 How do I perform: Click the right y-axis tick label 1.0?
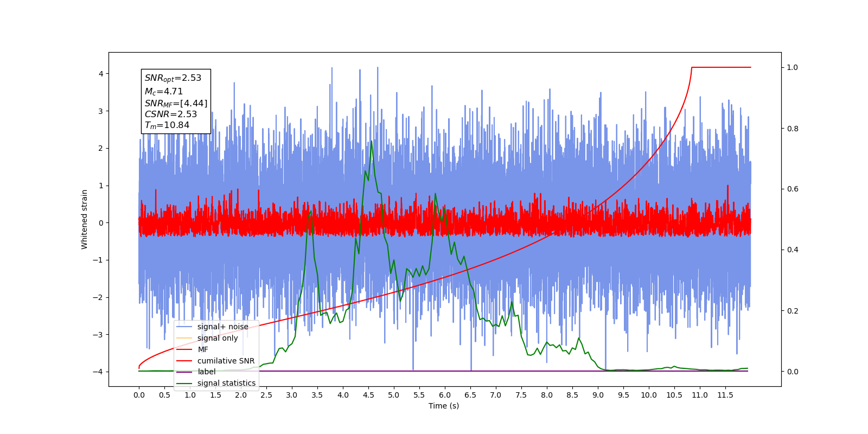coord(793,67)
